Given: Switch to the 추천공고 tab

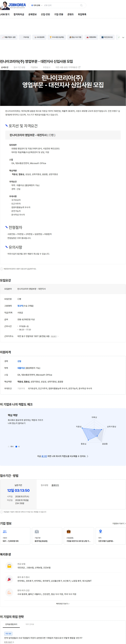Looking at the screenshot, I should point(46,67).
